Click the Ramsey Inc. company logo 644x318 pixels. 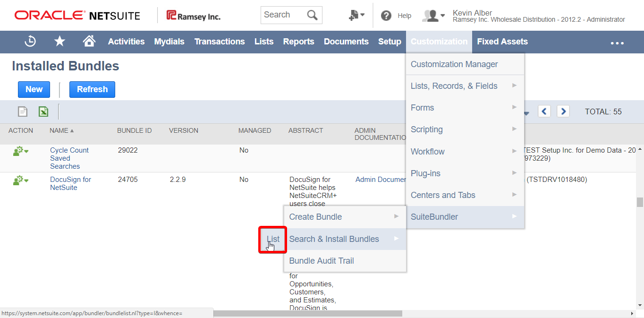(x=193, y=15)
